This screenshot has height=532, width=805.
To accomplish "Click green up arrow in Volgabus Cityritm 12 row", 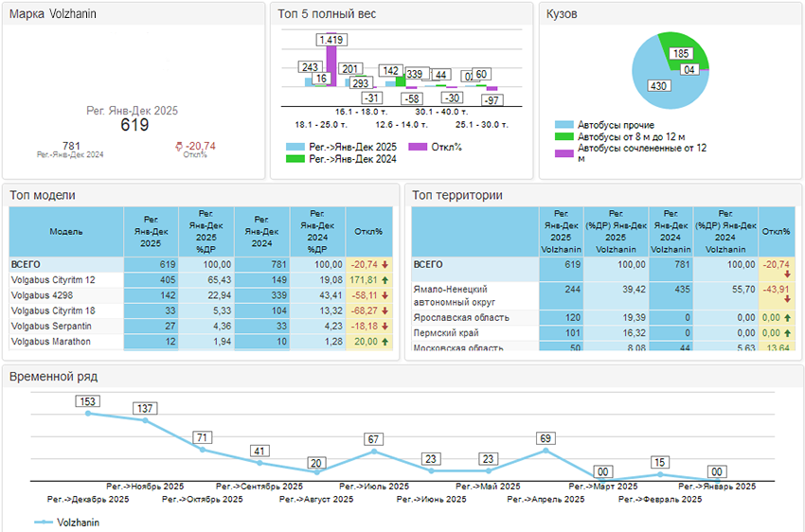I will pos(385,281).
